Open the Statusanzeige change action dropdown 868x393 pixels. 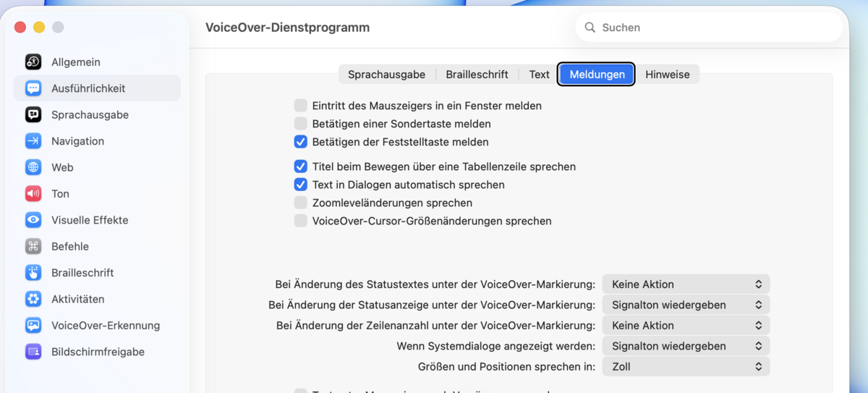click(x=686, y=305)
